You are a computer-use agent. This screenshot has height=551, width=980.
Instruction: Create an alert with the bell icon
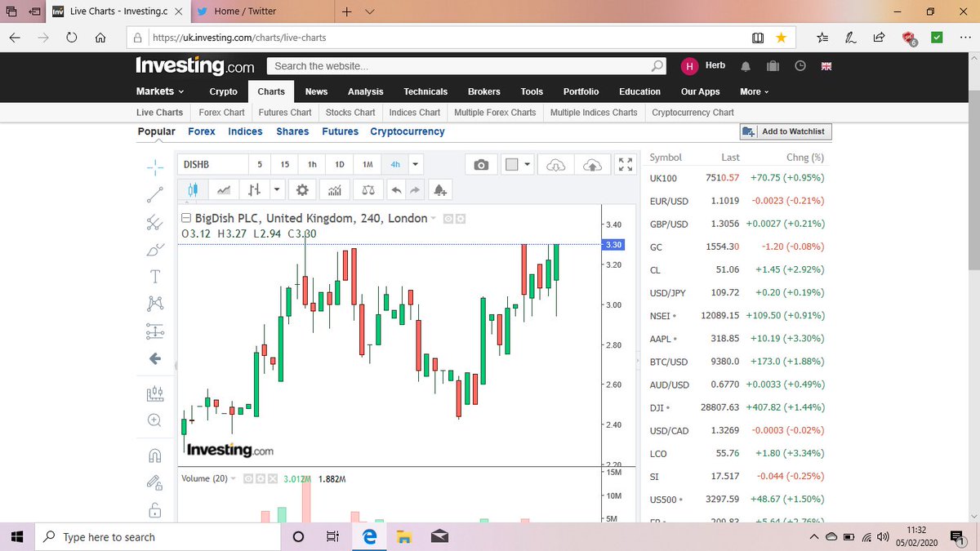click(x=440, y=190)
